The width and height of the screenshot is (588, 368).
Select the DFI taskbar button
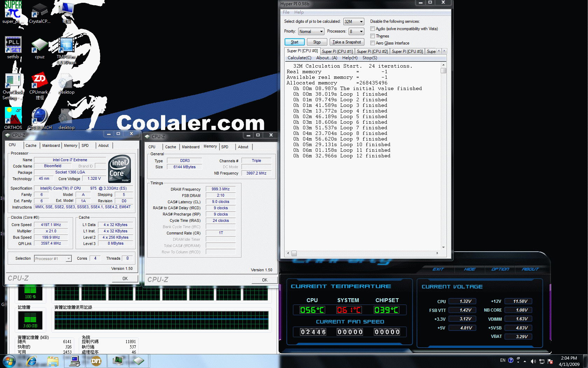96,361
